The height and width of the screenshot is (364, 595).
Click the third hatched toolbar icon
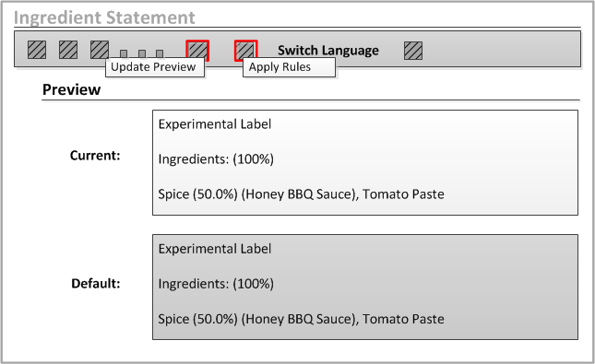(x=100, y=50)
